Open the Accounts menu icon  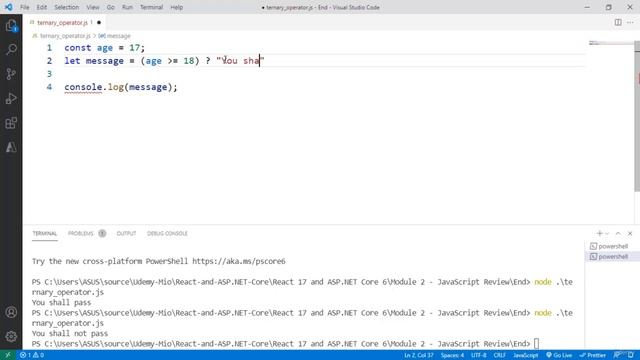click(x=11, y=312)
